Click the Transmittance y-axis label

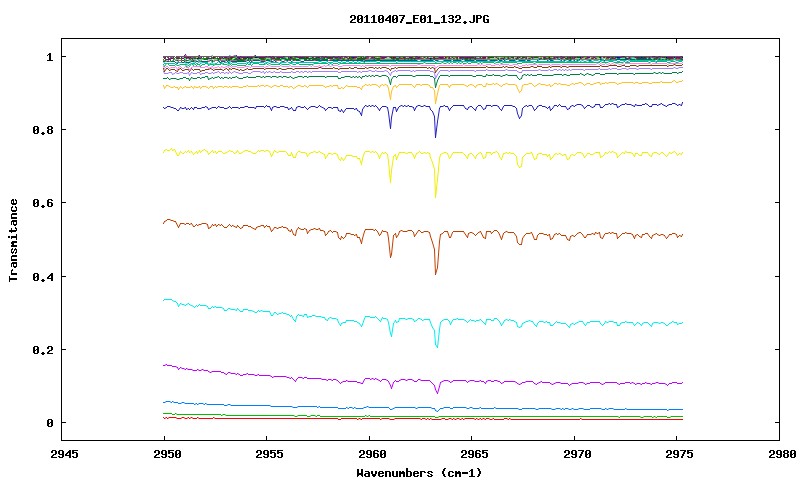click(x=13, y=240)
